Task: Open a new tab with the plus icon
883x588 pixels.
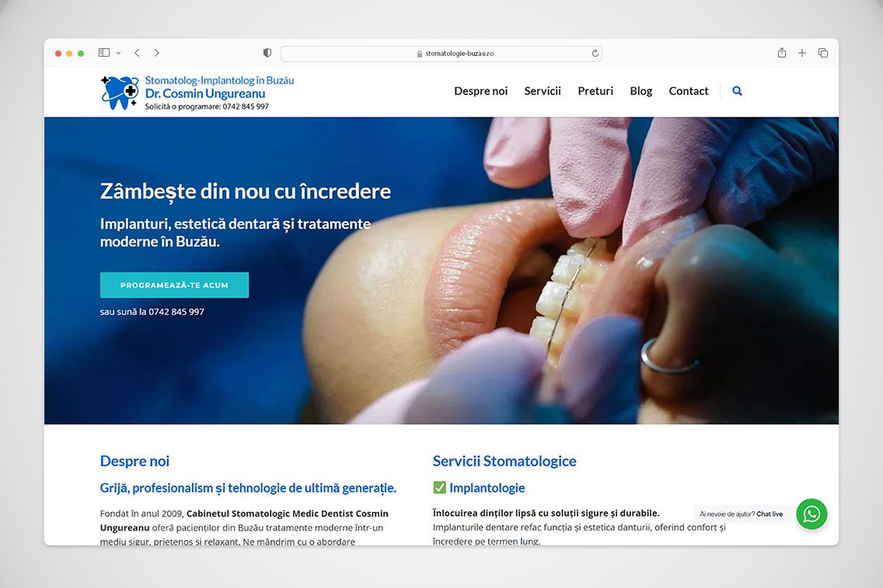Action: [802, 53]
